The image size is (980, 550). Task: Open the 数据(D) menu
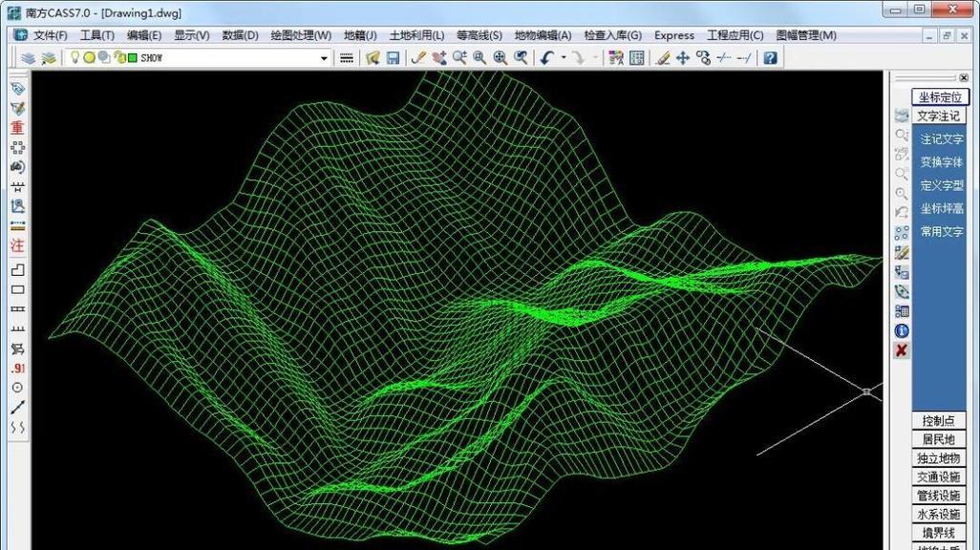tap(240, 35)
